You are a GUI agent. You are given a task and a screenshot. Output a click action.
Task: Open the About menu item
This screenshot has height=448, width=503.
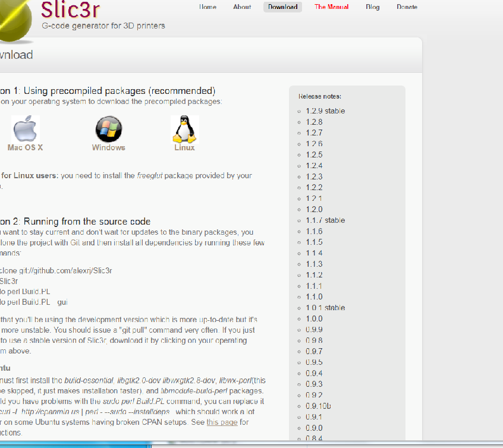pos(242,7)
